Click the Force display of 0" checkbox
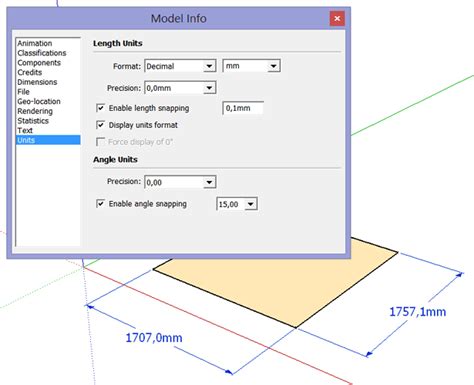Screen dimensions: 474x385 pos(100,142)
